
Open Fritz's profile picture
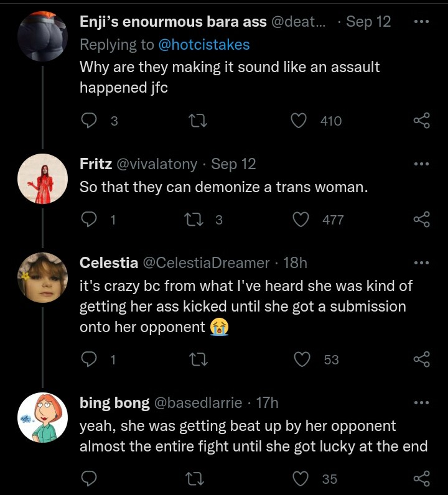[43, 178]
